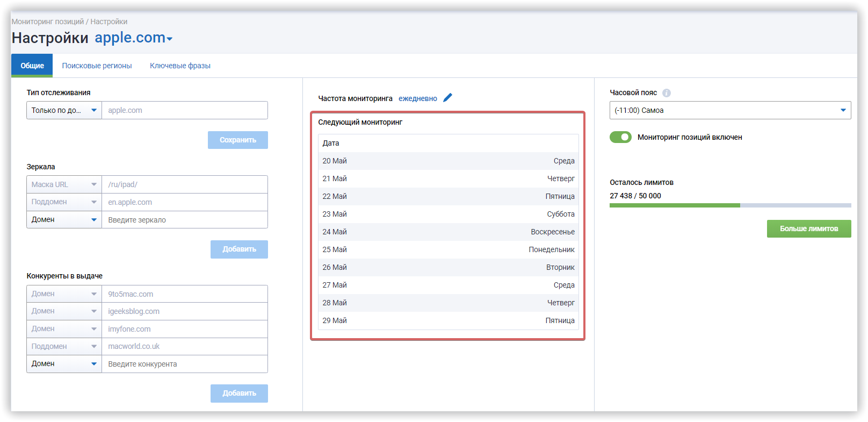Click the 'Больше лимитов' button

click(809, 228)
